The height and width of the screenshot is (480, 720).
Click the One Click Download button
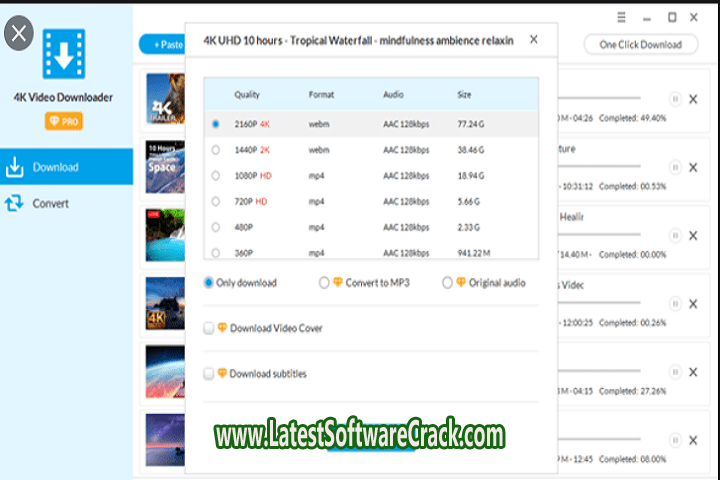pos(640,44)
